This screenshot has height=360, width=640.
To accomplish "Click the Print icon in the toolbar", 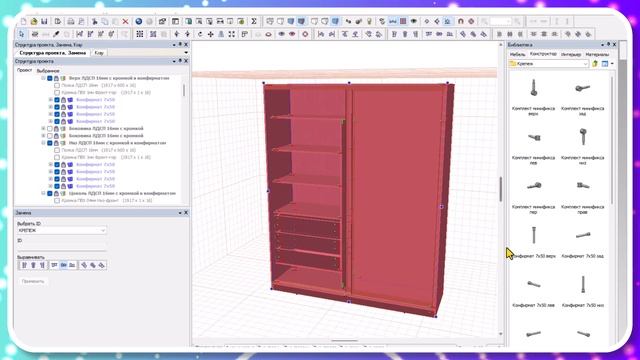I will tap(71, 21).
